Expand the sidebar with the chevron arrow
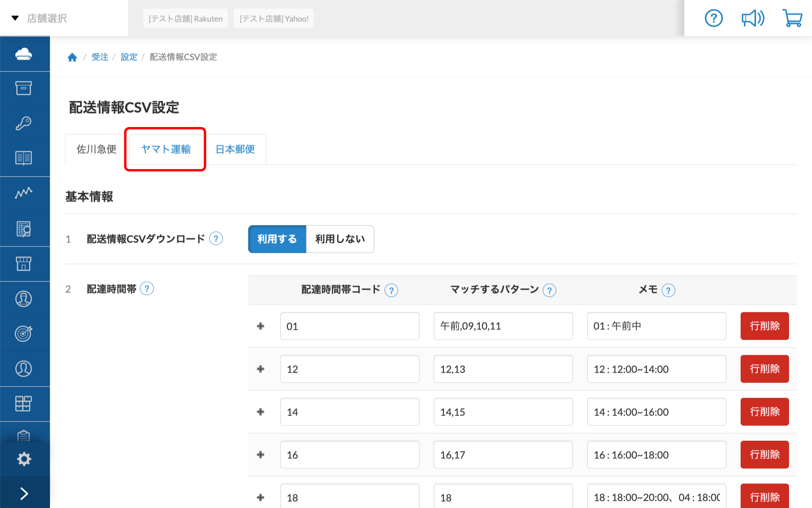 coord(25,493)
